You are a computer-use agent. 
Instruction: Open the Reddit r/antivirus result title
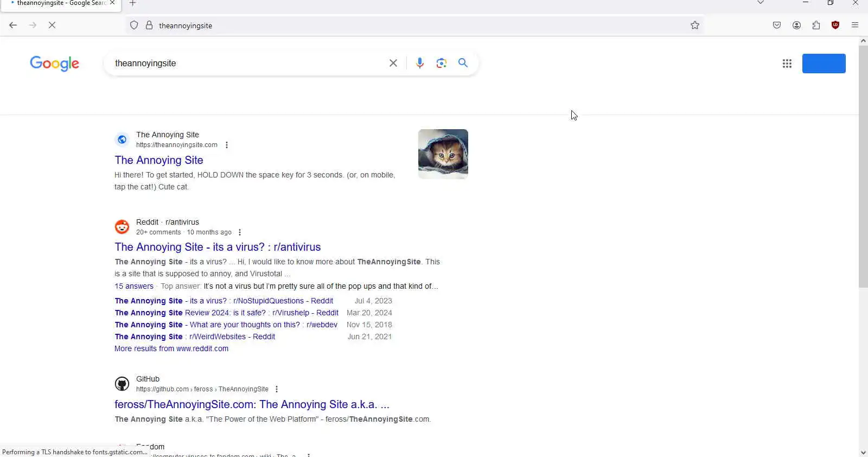click(218, 247)
